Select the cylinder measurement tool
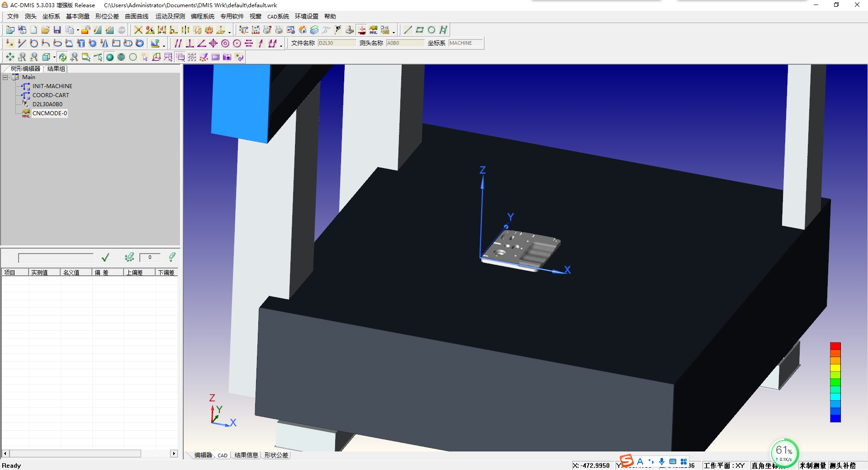Viewport: 868px width, 470px height. coord(81,43)
